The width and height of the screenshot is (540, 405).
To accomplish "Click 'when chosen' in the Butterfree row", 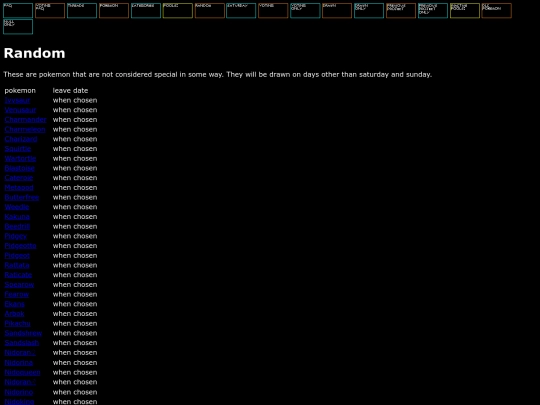I will [x=75, y=197].
